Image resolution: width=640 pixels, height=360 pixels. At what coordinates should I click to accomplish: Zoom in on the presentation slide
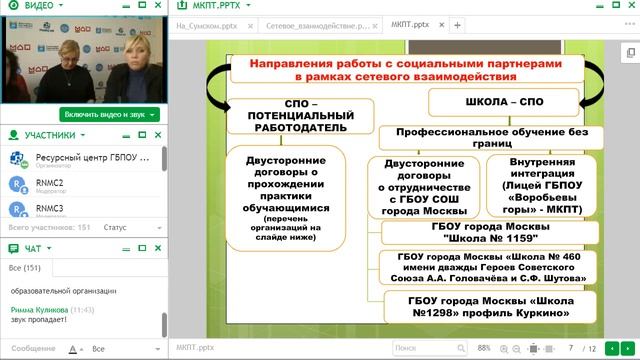504,349
